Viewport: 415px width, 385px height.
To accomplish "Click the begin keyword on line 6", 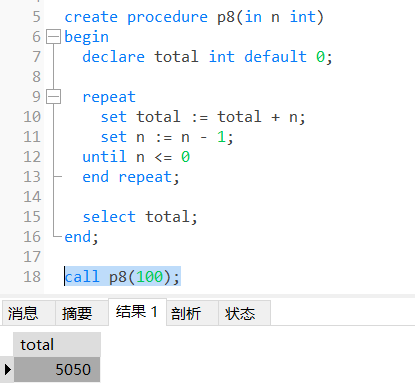I will (x=87, y=37).
